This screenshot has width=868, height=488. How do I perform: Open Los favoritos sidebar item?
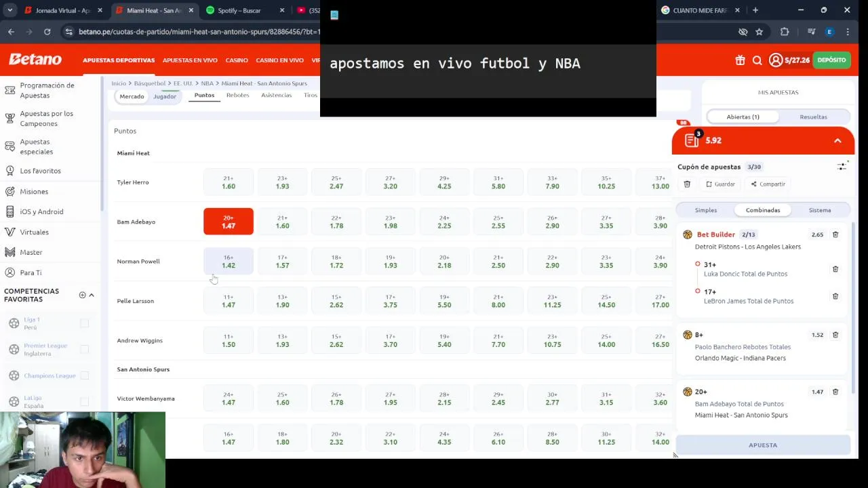(x=40, y=171)
